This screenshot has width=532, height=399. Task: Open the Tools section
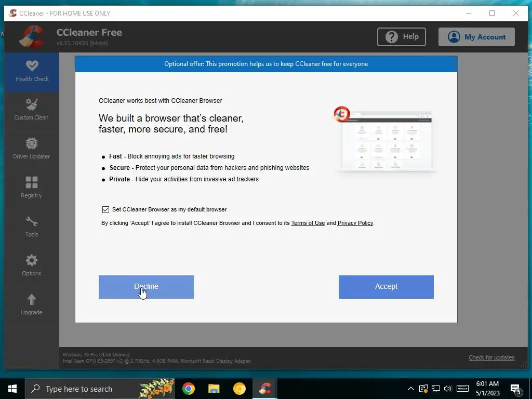(x=32, y=227)
